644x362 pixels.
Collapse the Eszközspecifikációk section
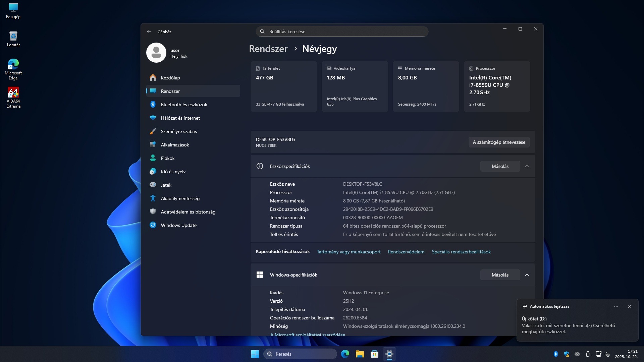tap(527, 166)
